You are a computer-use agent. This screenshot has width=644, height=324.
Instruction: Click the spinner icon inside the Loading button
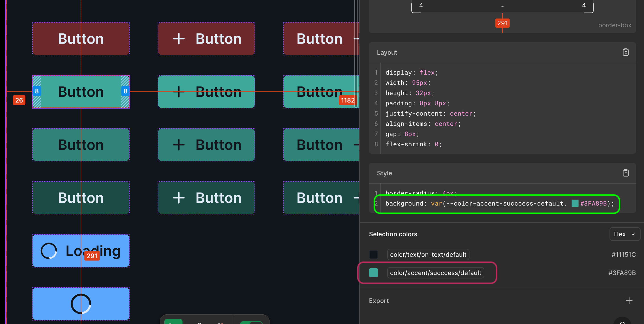pyautogui.click(x=49, y=251)
